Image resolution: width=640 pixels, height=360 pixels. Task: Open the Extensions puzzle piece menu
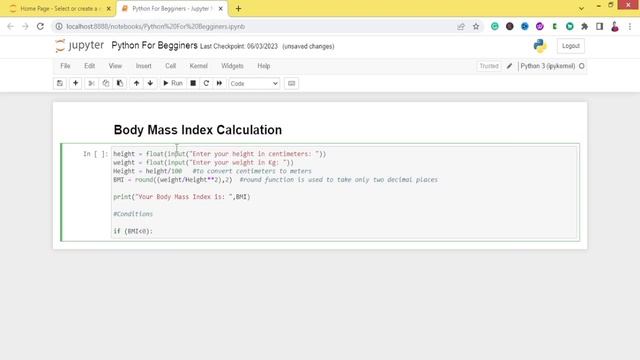(x=584, y=27)
